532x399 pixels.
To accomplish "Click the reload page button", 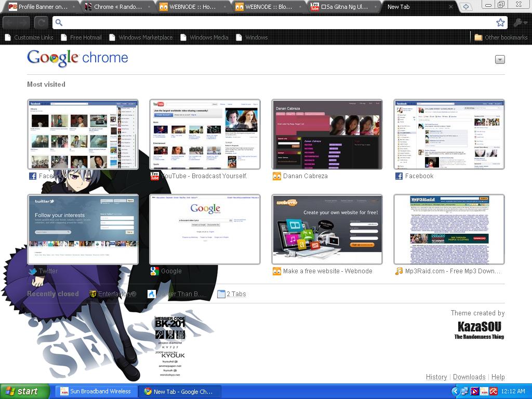I will click(x=41, y=22).
